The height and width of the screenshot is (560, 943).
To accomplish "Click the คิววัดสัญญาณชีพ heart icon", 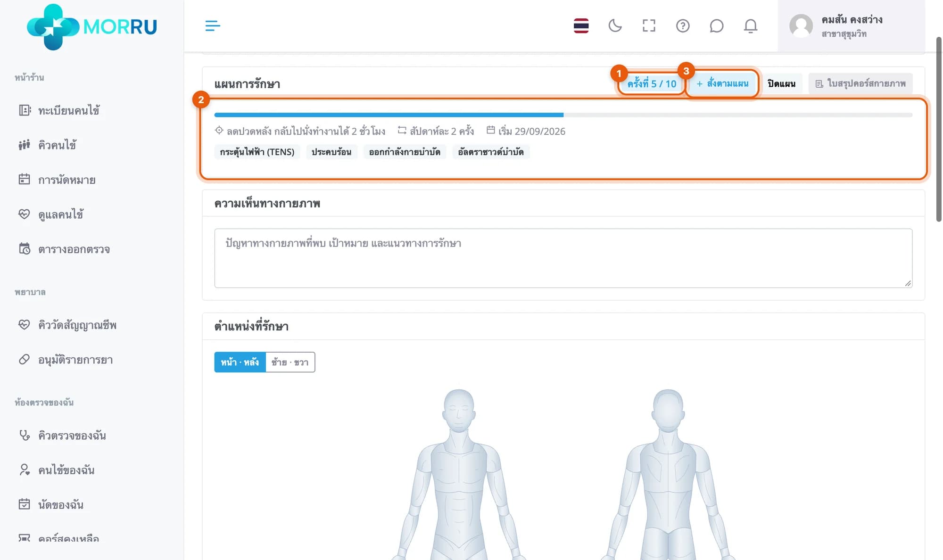I will click(x=24, y=324).
